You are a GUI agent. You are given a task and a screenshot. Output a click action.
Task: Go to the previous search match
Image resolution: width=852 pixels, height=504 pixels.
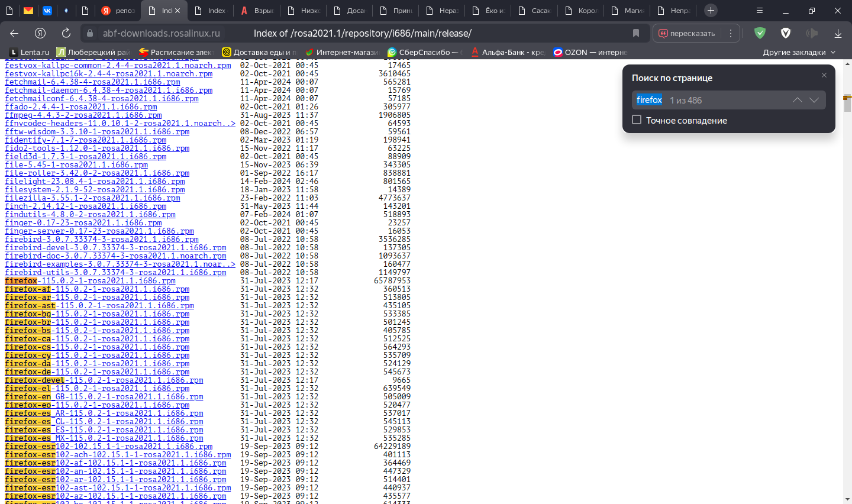798,100
